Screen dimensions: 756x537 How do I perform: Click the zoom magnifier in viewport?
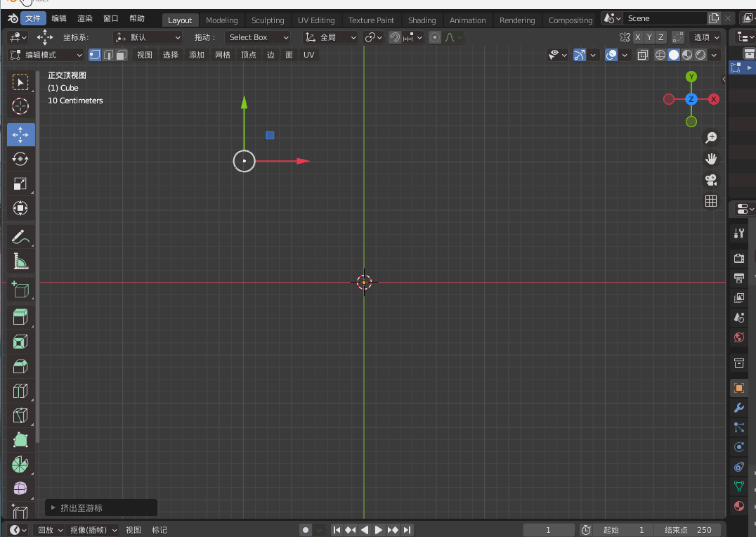point(710,138)
